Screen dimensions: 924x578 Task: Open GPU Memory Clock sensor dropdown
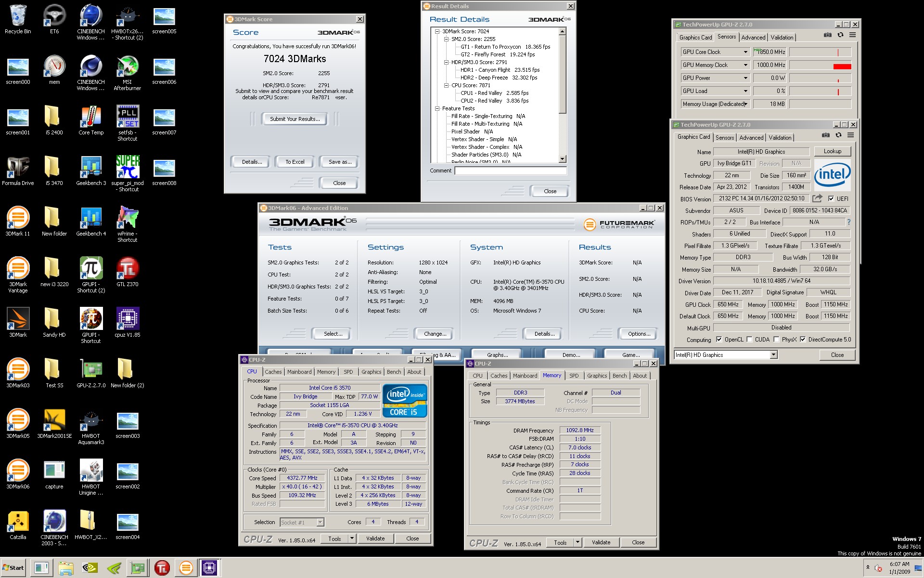tap(745, 65)
